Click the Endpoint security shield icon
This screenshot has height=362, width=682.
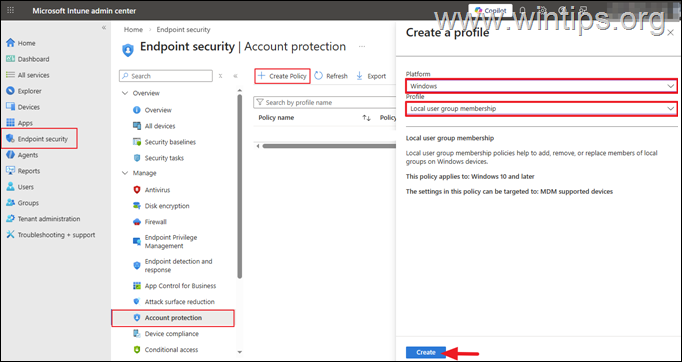pos(10,139)
